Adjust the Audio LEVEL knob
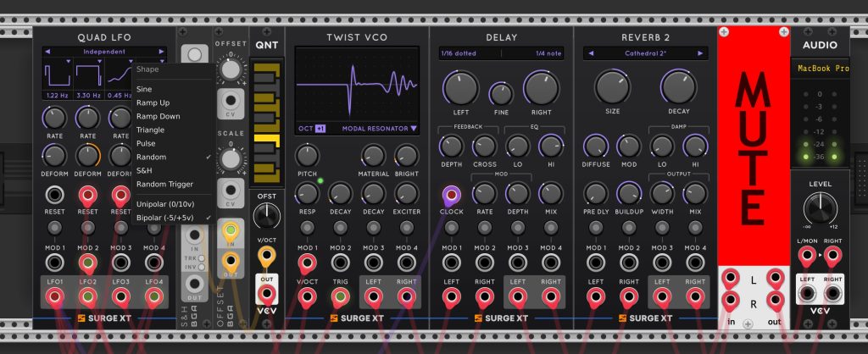Viewport: 868px width, 354px height. tap(820, 207)
